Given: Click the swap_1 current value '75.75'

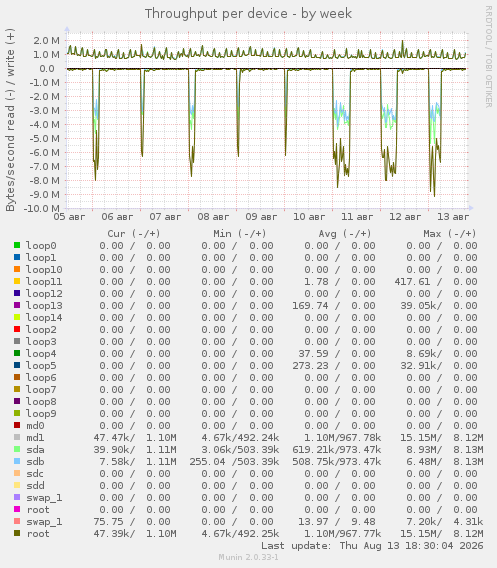Looking at the screenshot, I should [x=108, y=522].
